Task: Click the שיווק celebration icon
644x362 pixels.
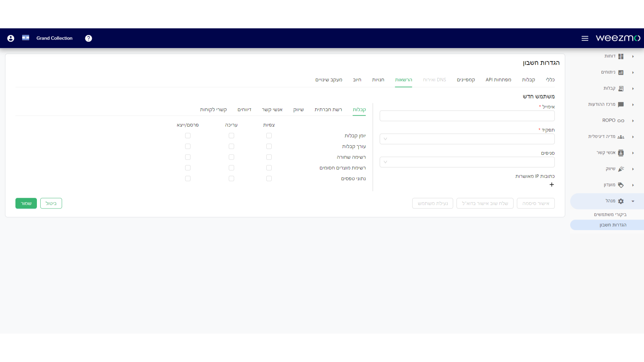Action: (621, 169)
